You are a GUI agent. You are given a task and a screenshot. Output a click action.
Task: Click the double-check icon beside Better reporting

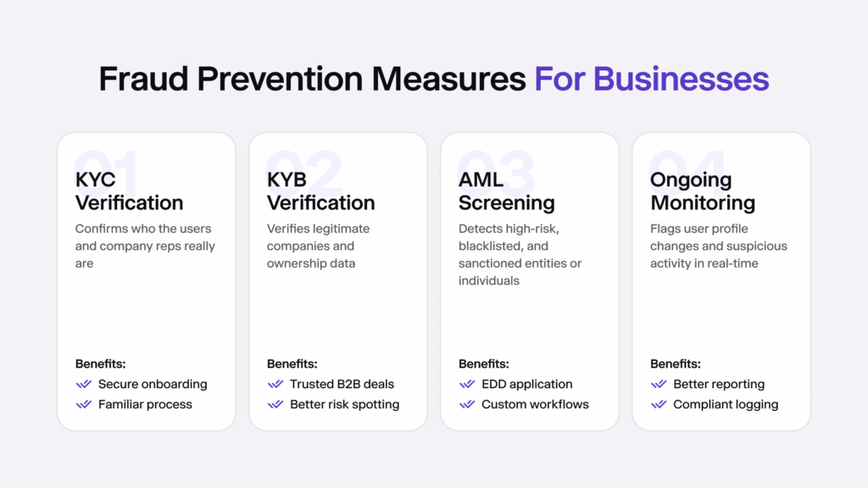658,384
